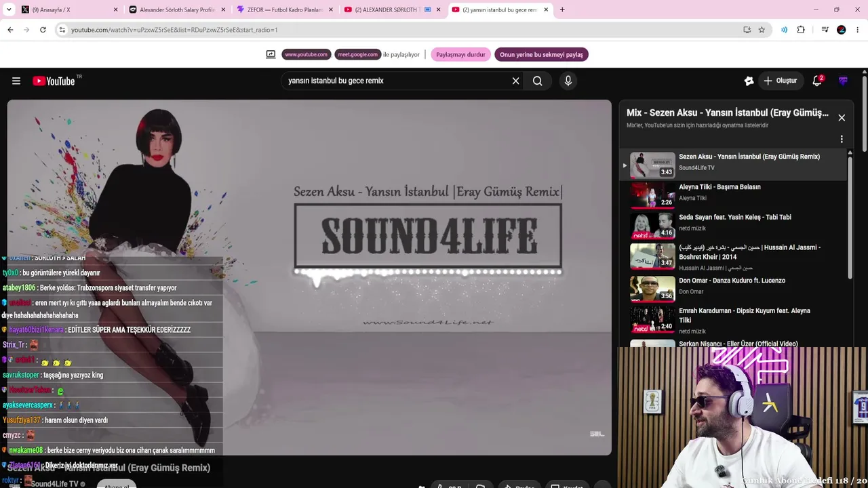Clear the YouTube search box text

(515, 81)
